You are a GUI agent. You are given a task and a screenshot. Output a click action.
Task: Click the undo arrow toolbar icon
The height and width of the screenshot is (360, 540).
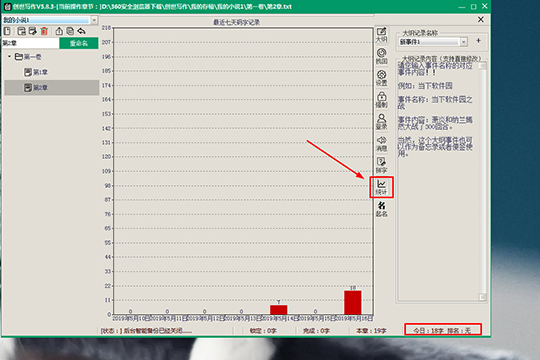click(81, 31)
